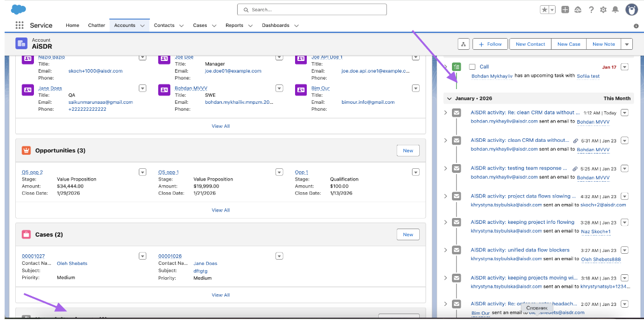Open the Accounts tab

(x=125, y=26)
